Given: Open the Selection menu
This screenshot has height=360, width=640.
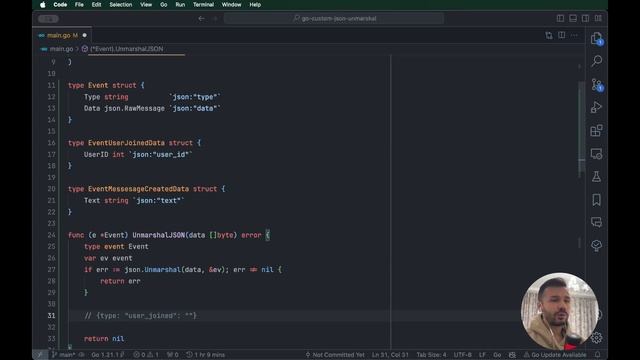Looking at the screenshot, I should [x=120, y=5].
